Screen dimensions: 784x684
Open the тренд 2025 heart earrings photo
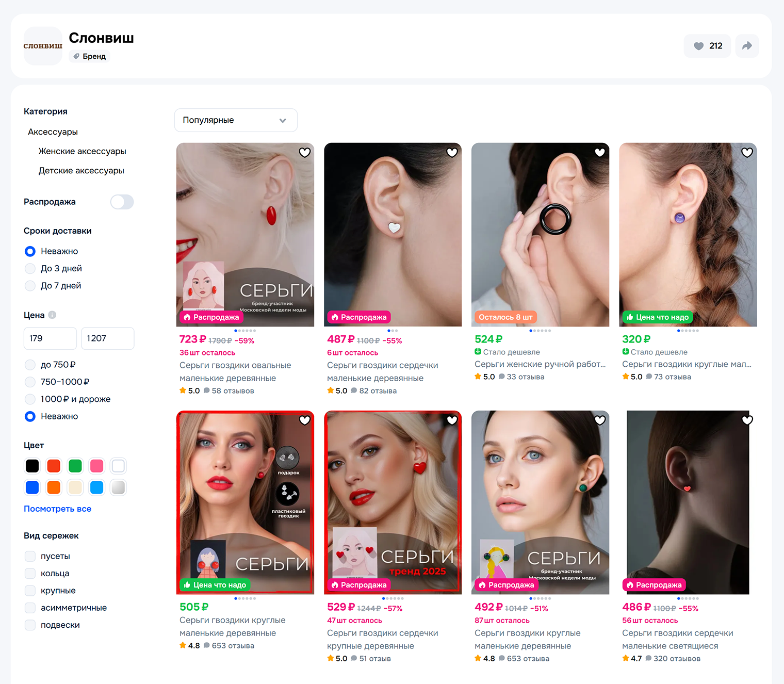(393, 502)
